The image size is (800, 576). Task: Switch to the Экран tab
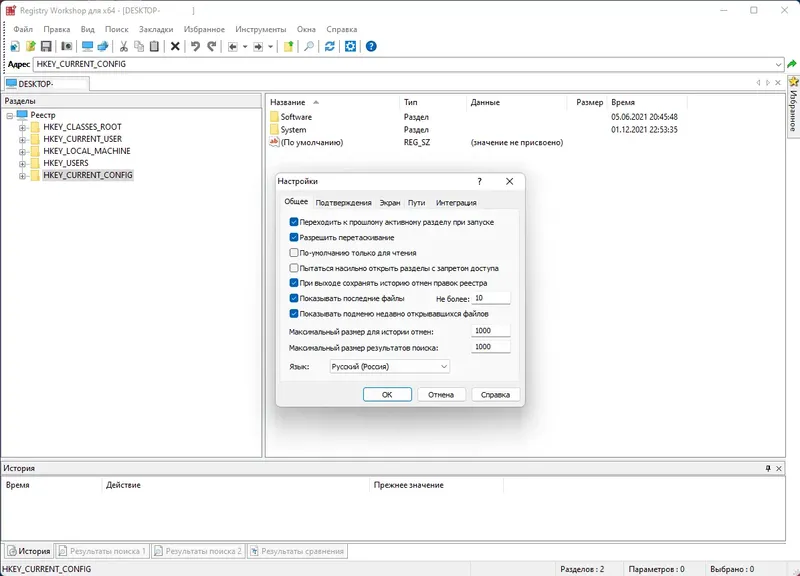390,203
